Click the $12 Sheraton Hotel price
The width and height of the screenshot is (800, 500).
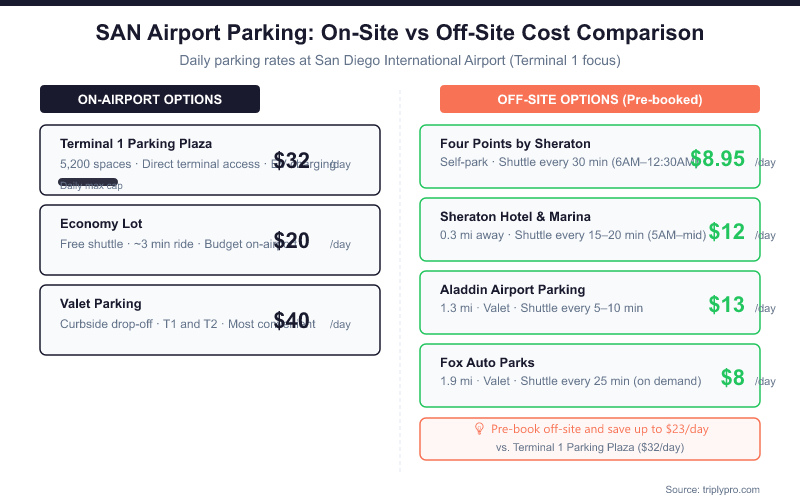727,232
